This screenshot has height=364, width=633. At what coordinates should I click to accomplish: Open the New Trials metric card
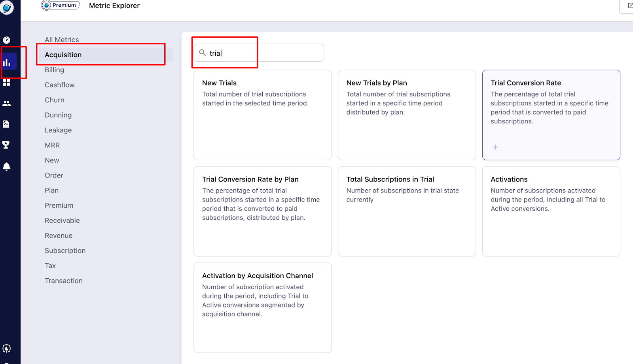(x=262, y=115)
